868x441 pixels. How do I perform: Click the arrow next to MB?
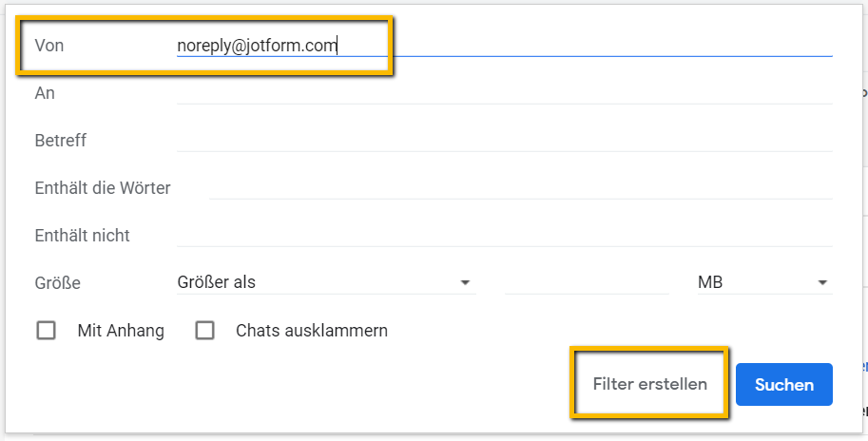click(x=821, y=283)
